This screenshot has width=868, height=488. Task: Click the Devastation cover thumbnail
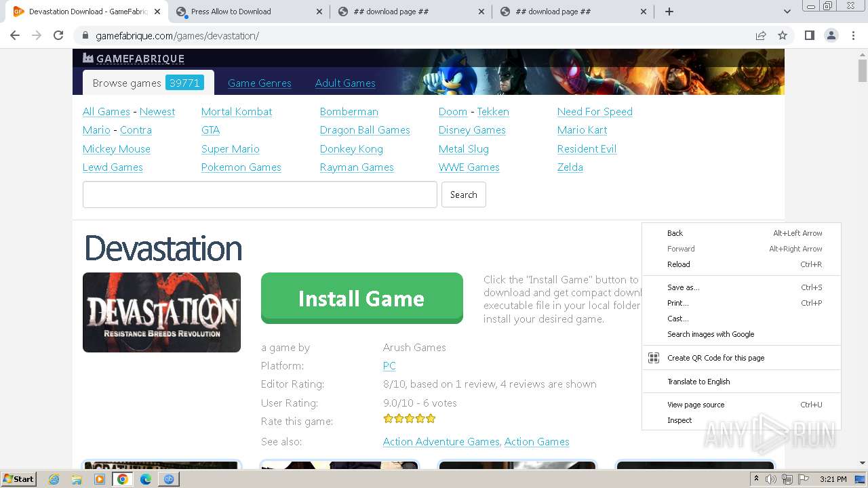pos(161,312)
